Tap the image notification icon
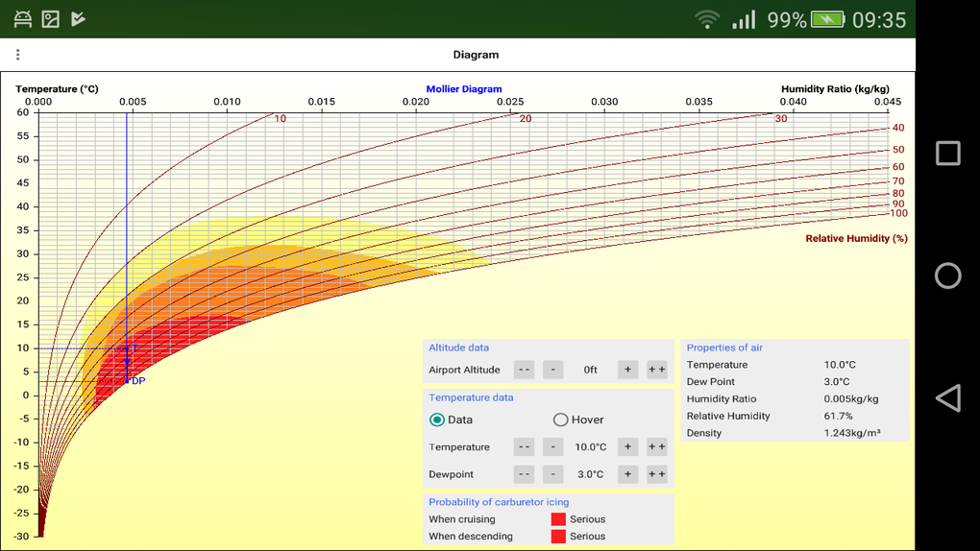This screenshot has height=551, width=980. [x=51, y=19]
